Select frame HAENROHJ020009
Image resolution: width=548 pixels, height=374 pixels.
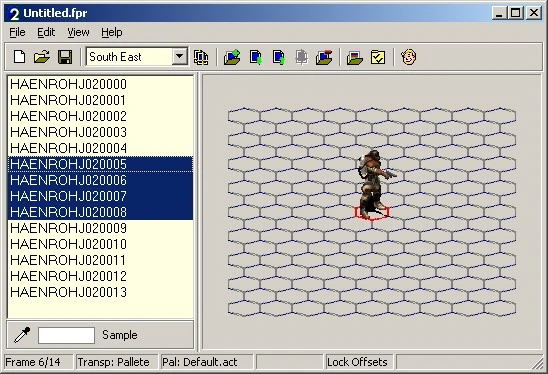100,228
